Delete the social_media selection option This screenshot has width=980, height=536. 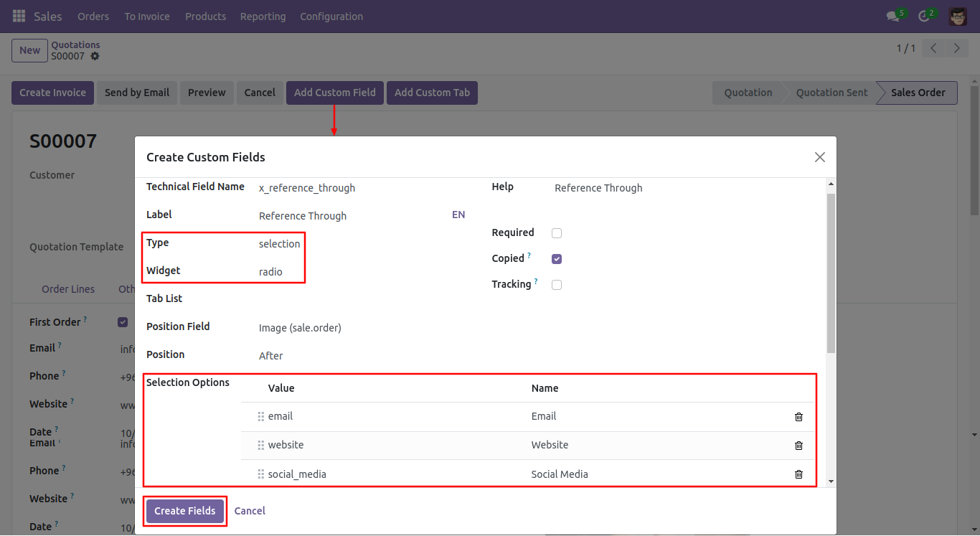(798, 474)
